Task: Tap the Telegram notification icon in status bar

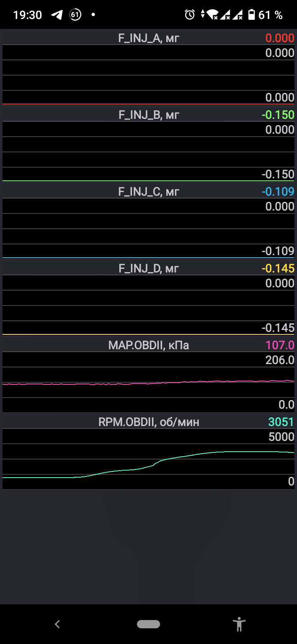Action: [57, 15]
